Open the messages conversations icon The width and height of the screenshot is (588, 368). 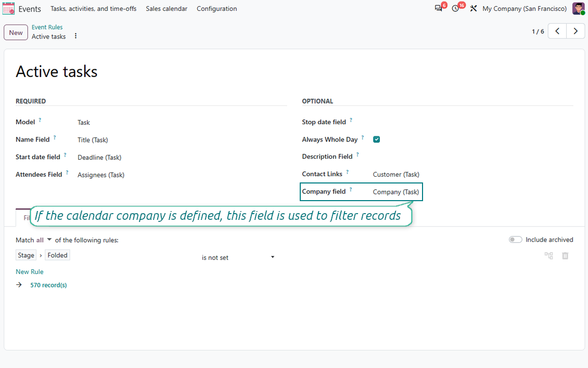tap(438, 8)
